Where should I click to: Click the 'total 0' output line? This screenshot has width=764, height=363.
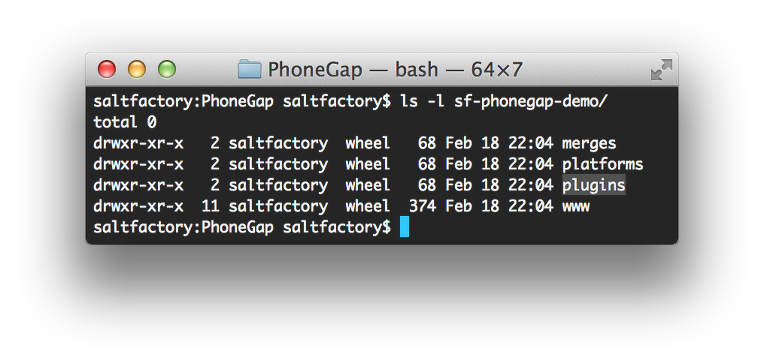[x=125, y=122]
